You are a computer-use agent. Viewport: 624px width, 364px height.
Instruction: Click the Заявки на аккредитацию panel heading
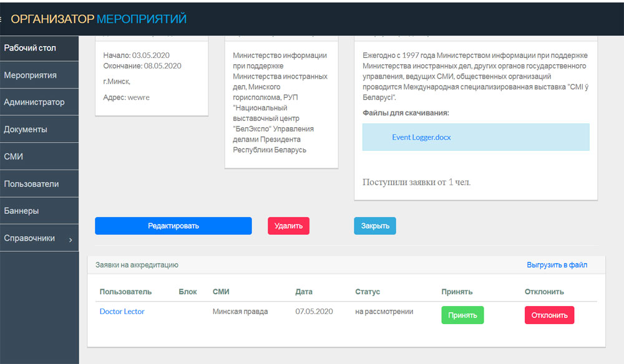[x=137, y=265]
